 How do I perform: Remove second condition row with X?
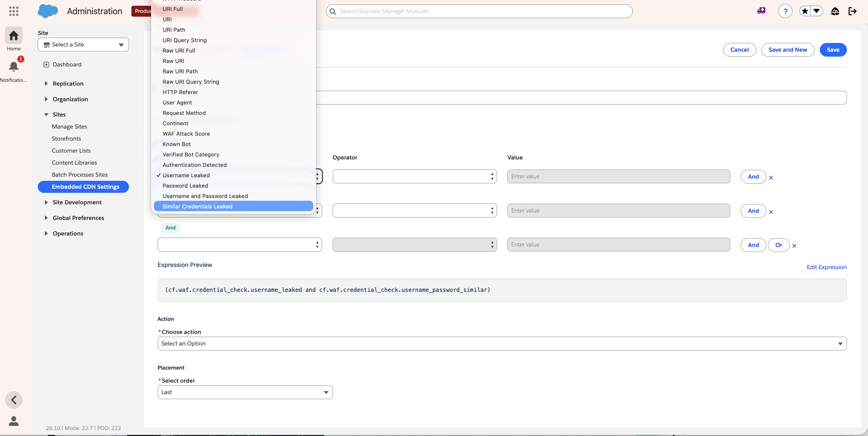[x=771, y=212]
